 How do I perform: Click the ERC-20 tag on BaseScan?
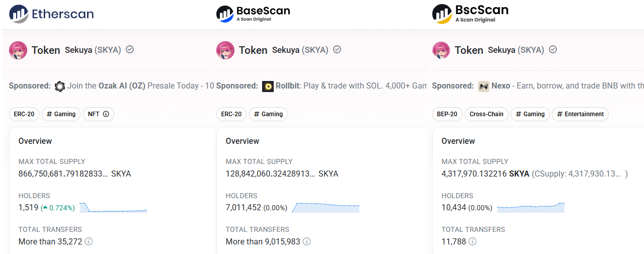(231, 114)
